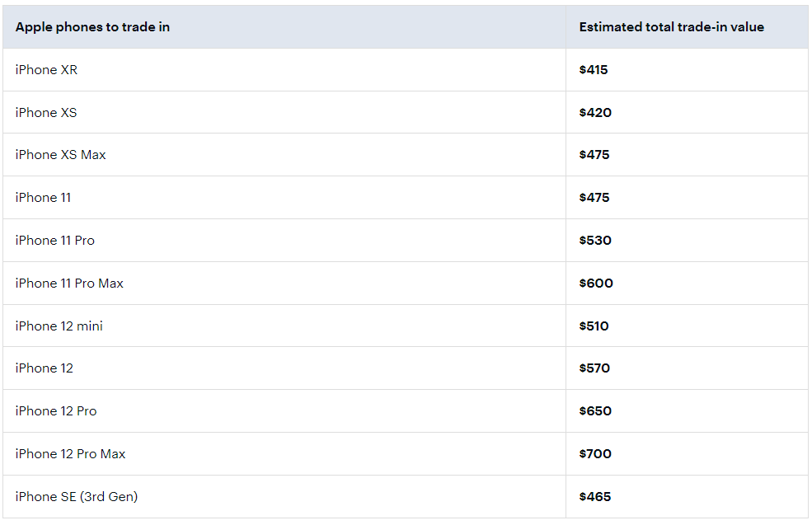Click the $650 trade-in value
The width and height of the screenshot is (812, 525).
click(595, 411)
